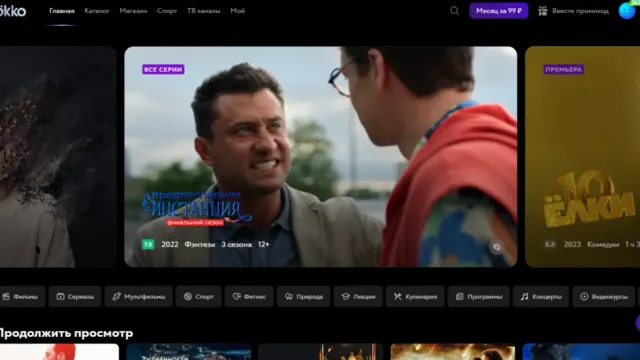Open the Предпоследняя инстанция banner
This screenshot has height=360, width=640.
320,157
